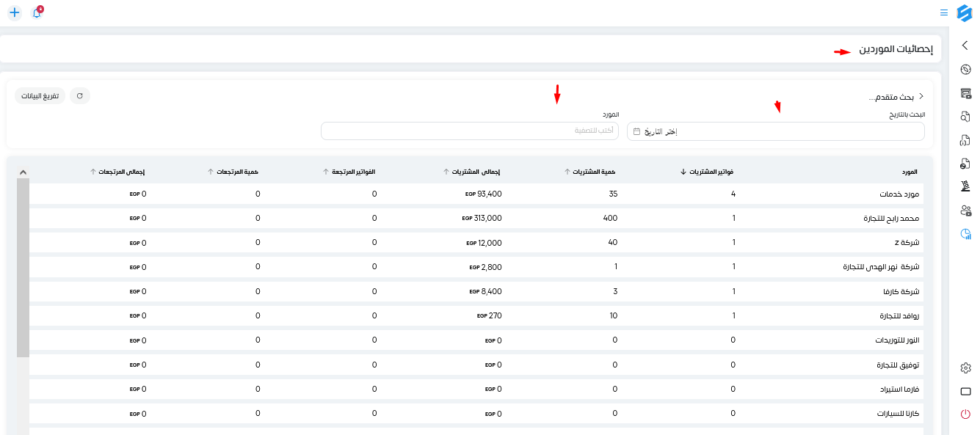Click the blue app logo
The width and height of the screenshot is (980, 435).
[x=965, y=12]
